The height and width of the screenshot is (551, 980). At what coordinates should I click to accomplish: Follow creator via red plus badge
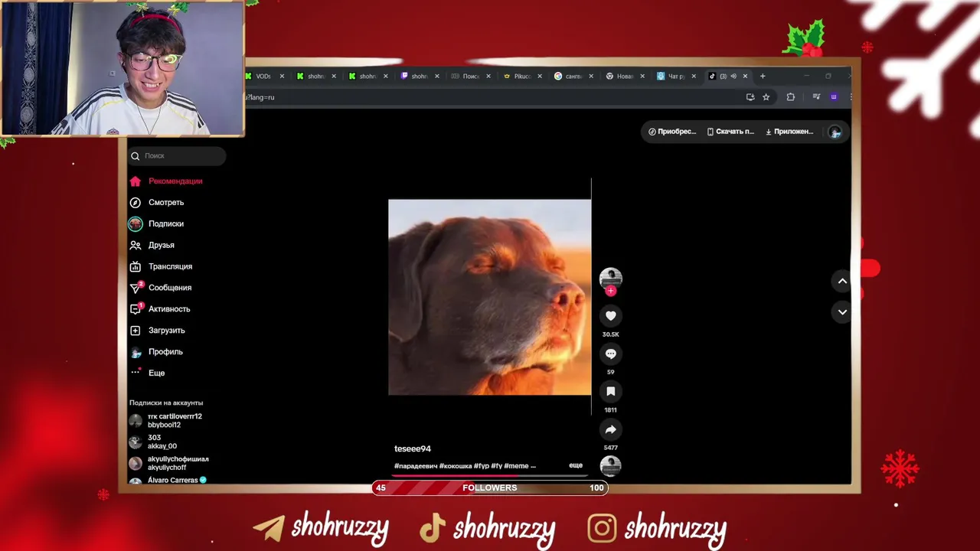610,291
